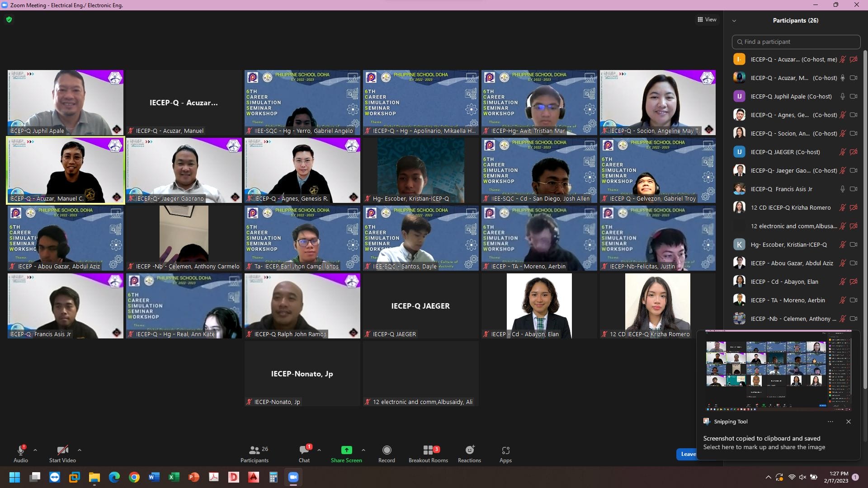The image size is (868, 488).
Task: Expand chat options arrow next to Chat
Action: tap(319, 450)
